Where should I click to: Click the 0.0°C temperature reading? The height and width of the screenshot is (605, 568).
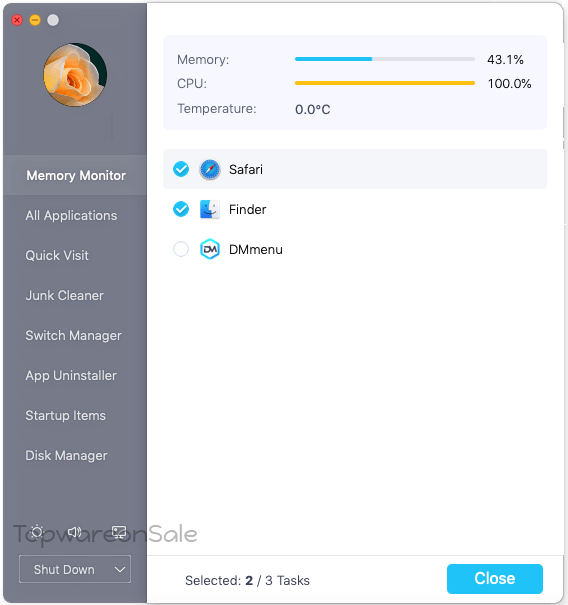click(x=313, y=109)
